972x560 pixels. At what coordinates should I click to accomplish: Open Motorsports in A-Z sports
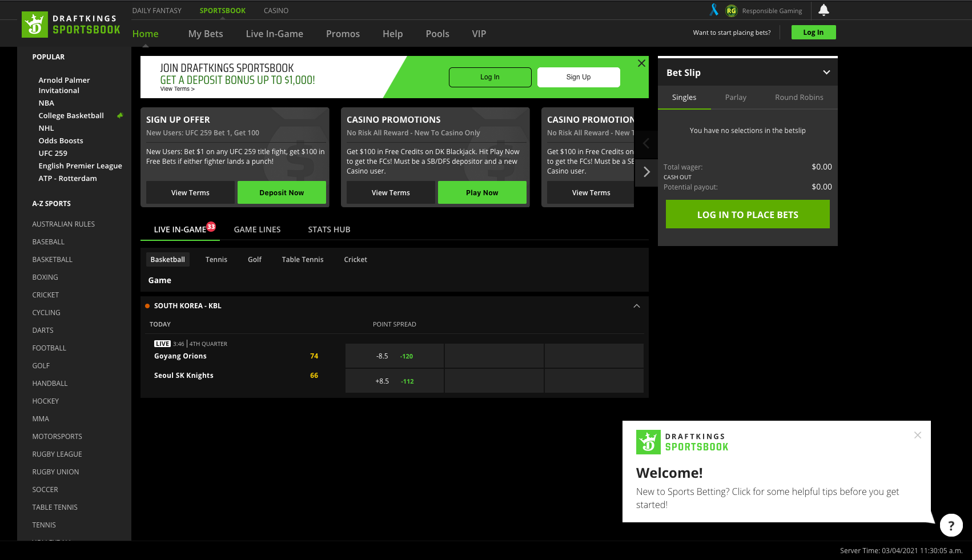(57, 437)
